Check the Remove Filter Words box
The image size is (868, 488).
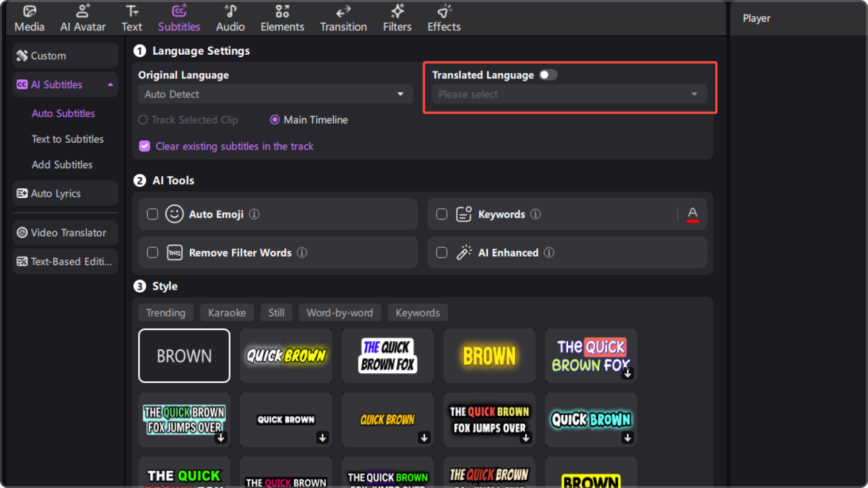[x=153, y=253]
